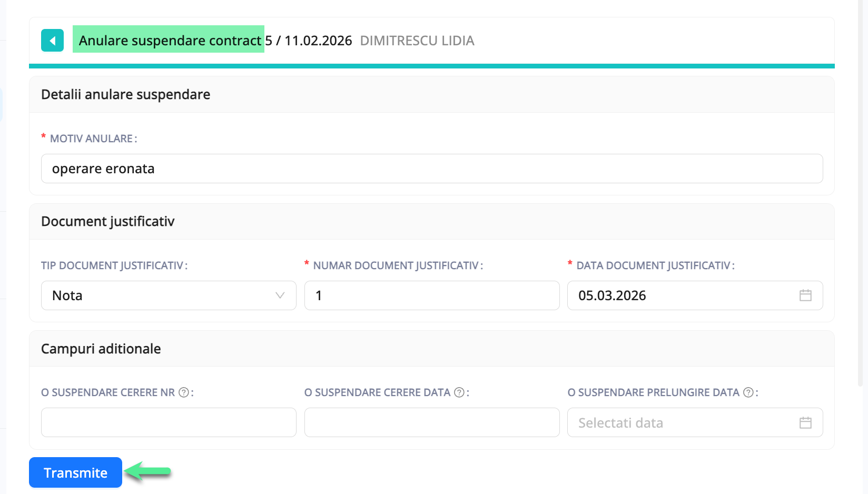Click the Transmite button

coord(75,472)
